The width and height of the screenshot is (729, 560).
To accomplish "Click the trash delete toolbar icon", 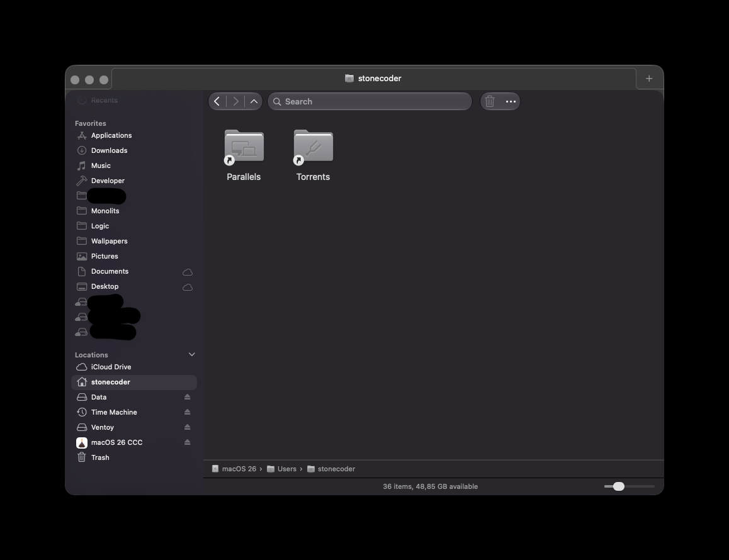I will 490,101.
